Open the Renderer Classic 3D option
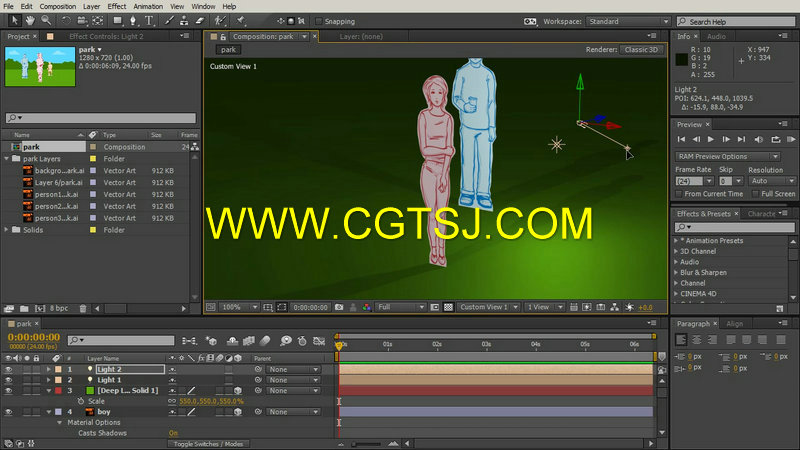The image size is (800, 450). pyautogui.click(x=641, y=49)
